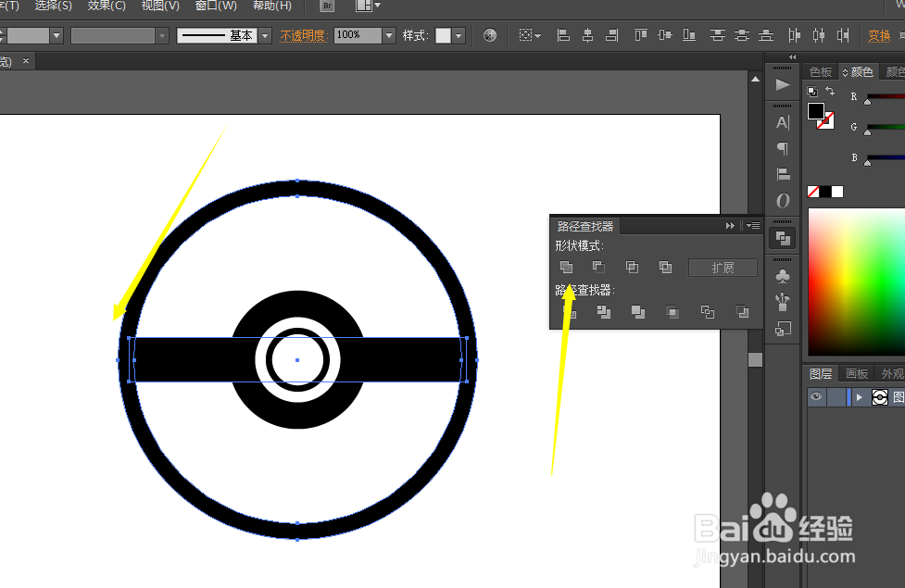The width and height of the screenshot is (905, 588).
Task: Click the 扩展 button in Pathfinder panel
Action: [723, 268]
